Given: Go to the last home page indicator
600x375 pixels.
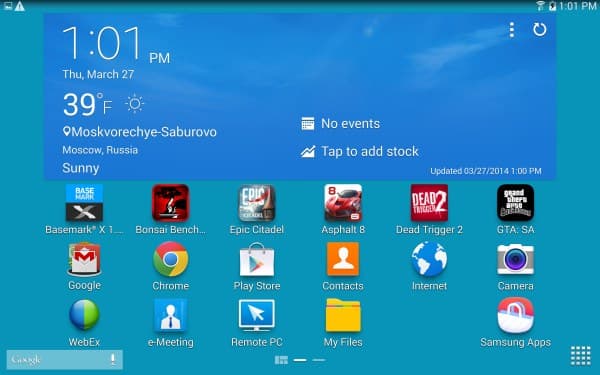Looking at the screenshot, I should click(x=319, y=360).
